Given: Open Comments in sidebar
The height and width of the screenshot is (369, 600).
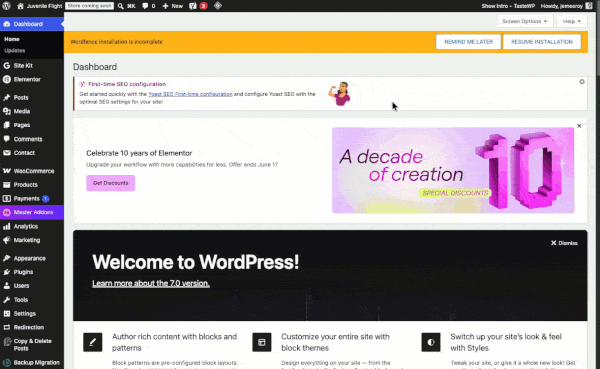Looking at the screenshot, I should 32,139.
